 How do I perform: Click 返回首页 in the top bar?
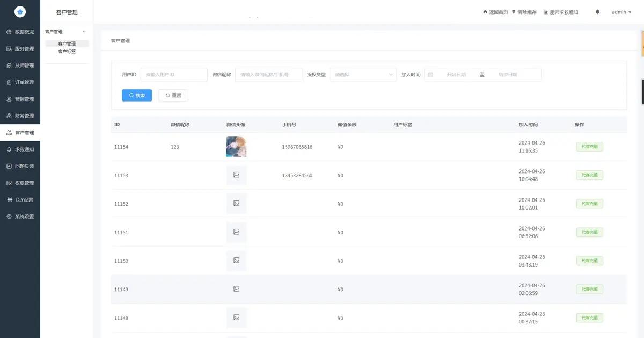(x=495, y=12)
